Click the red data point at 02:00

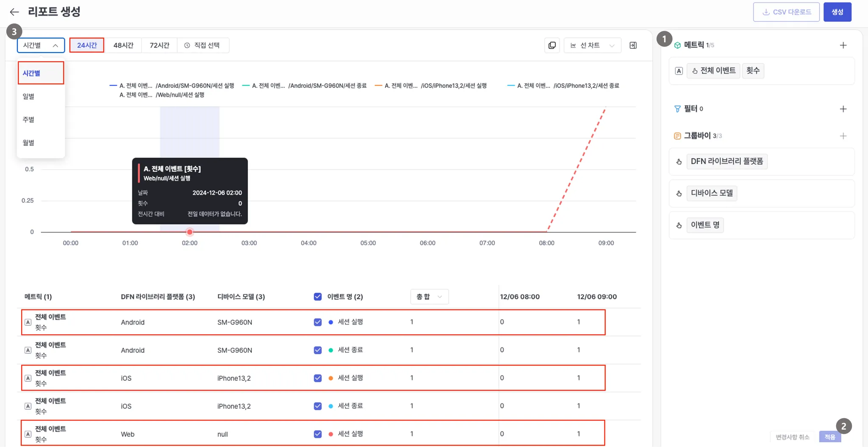coord(190,232)
